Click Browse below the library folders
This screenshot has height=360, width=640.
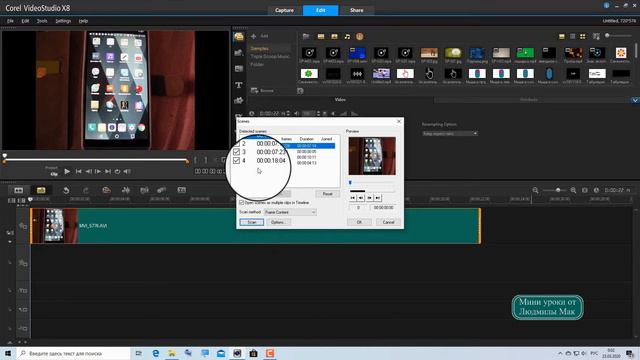(262, 91)
